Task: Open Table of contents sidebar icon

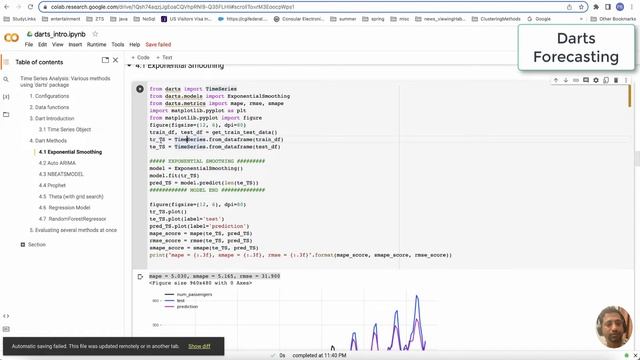Action: tap(6, 62)
